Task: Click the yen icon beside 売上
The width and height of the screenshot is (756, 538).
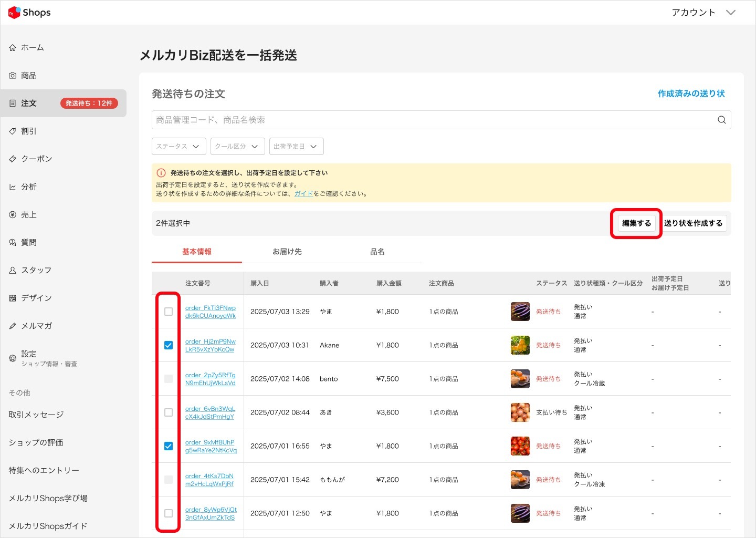Action: [x=13, y=215]
